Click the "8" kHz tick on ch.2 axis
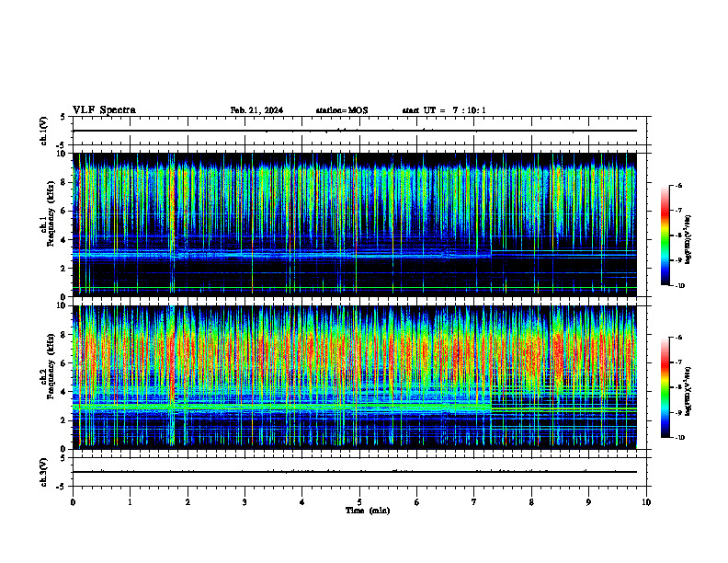The width and height of the screenshot is (728, 563). (x=64, y=335)
